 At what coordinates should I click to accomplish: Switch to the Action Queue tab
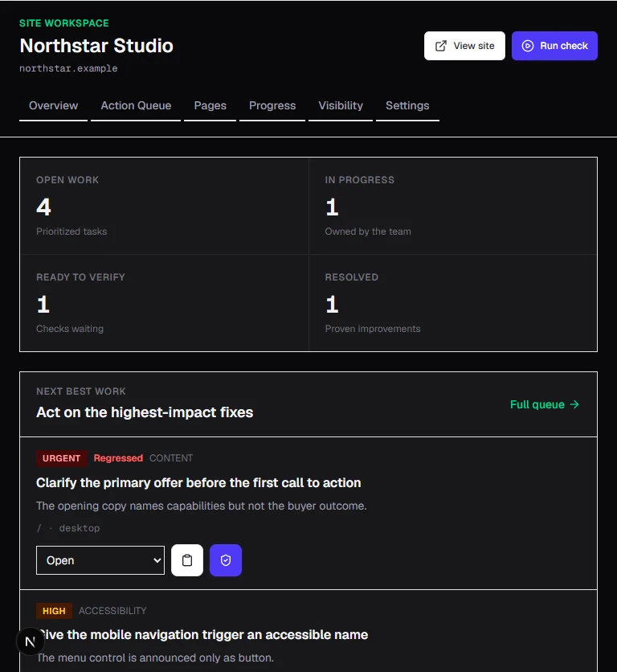[x=136, y=106]
